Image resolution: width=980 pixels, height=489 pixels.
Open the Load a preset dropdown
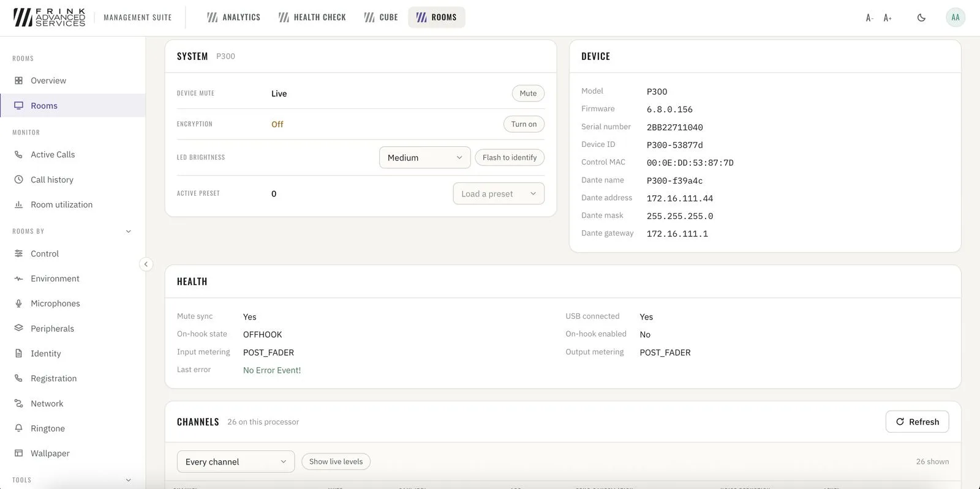499,193
